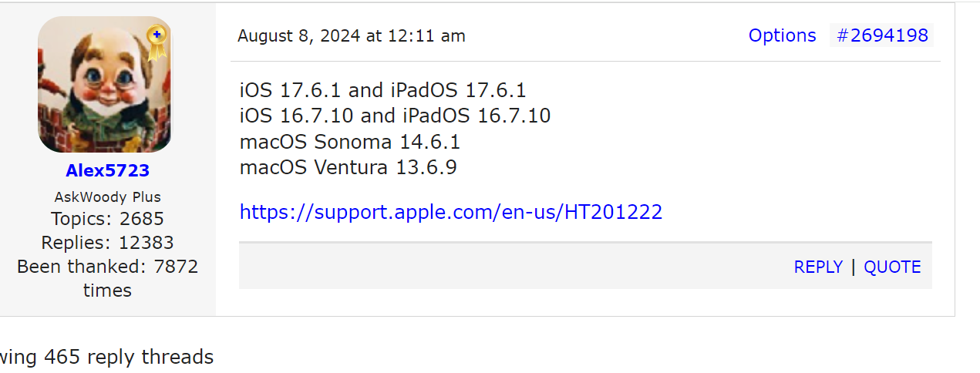Click the August 8, 2024 timestamp
This screenshot has width=980, height=373.
click(x=352, y=36)
